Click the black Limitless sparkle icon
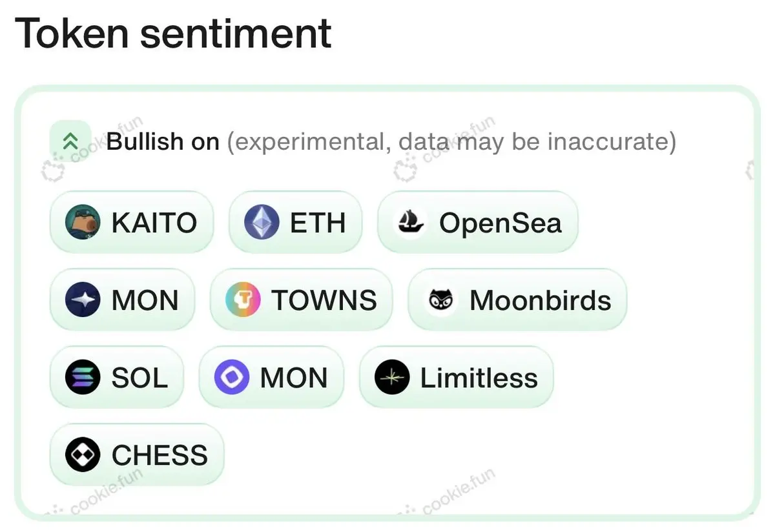Viewport: 775px width, 532px height. tap(392, 378)
